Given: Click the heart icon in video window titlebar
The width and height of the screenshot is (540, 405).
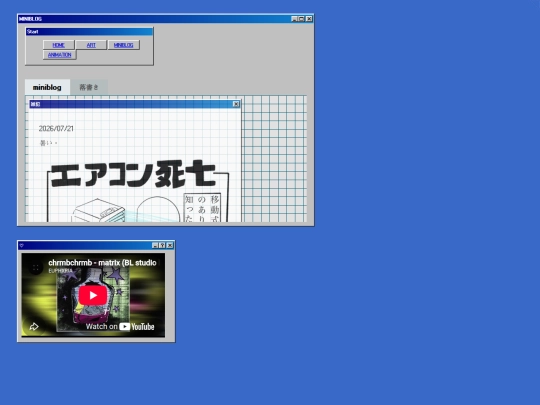Looking at the screenshot, I should (22, 246).
